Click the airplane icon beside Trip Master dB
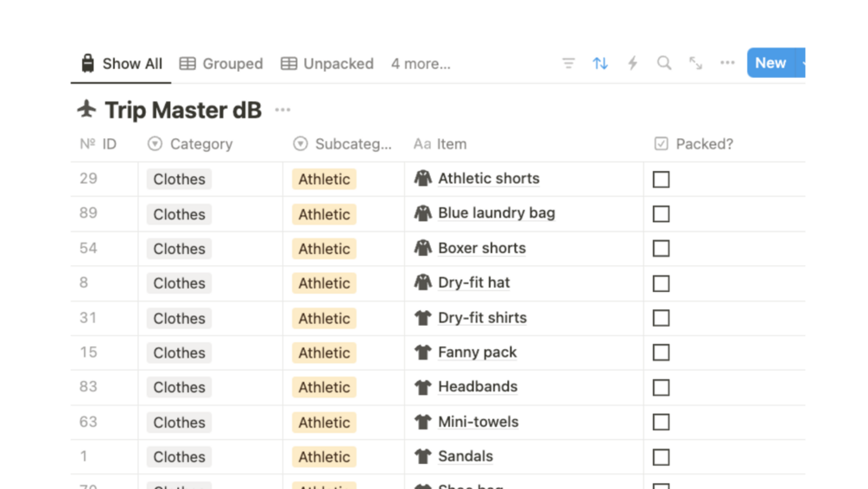The image size is (868, 489). 86,110
